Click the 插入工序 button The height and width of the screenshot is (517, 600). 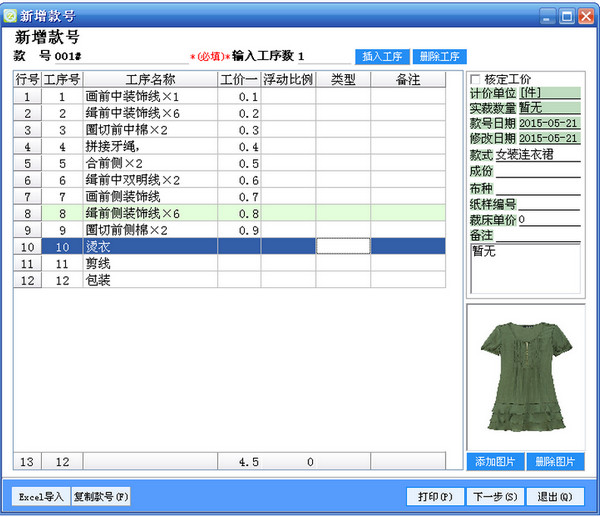click(x=380, y=57)
